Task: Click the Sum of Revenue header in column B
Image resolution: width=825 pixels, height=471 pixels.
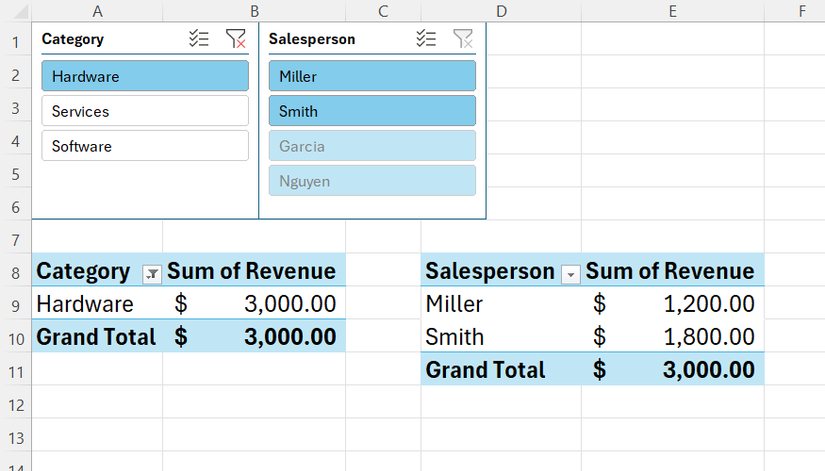Action: 254,271
